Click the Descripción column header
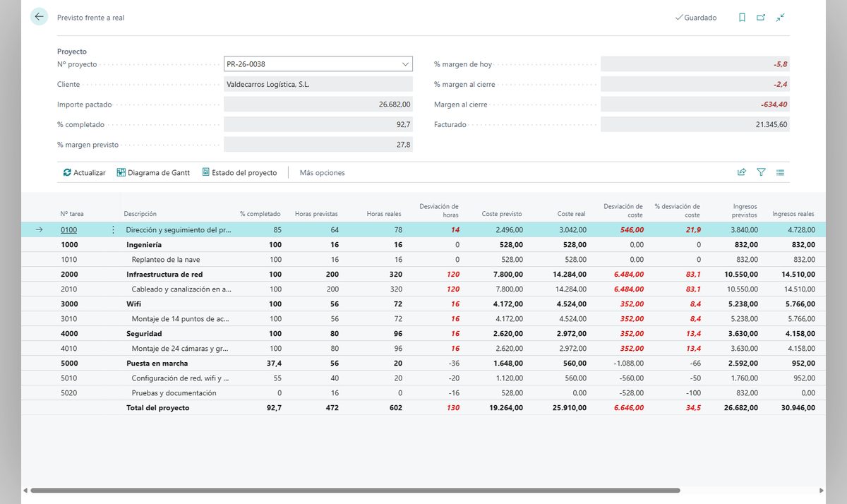847x504 pixels. click(x=140, y=214)
